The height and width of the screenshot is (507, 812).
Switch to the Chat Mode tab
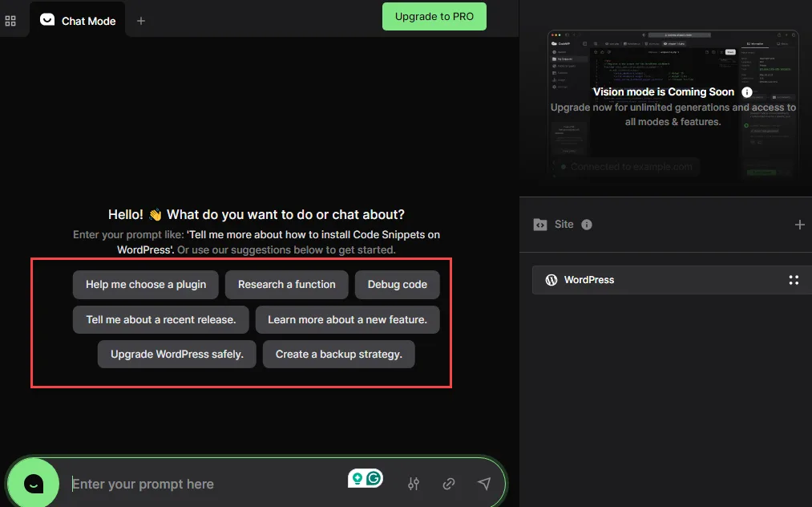tap(78, 21)
